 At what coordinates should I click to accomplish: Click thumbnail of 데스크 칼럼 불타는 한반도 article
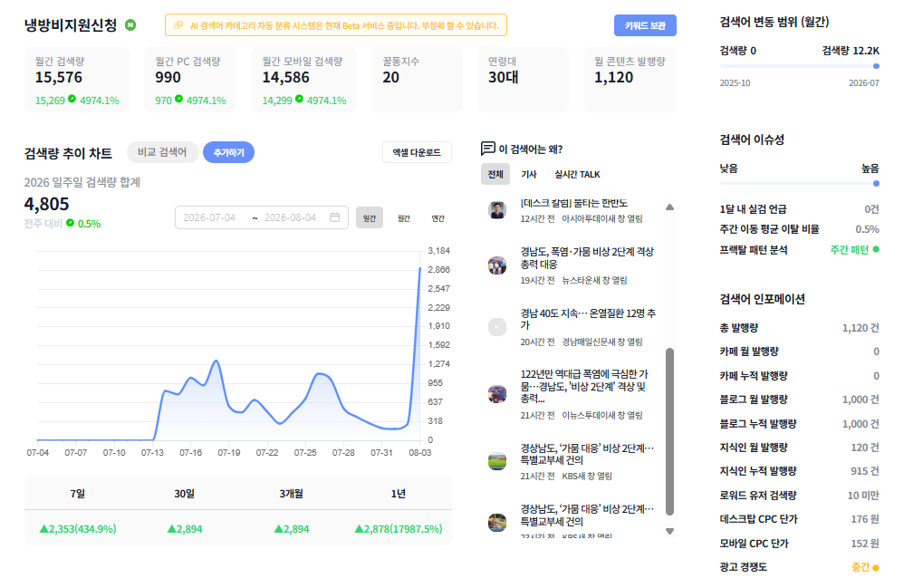click(497, 210)
